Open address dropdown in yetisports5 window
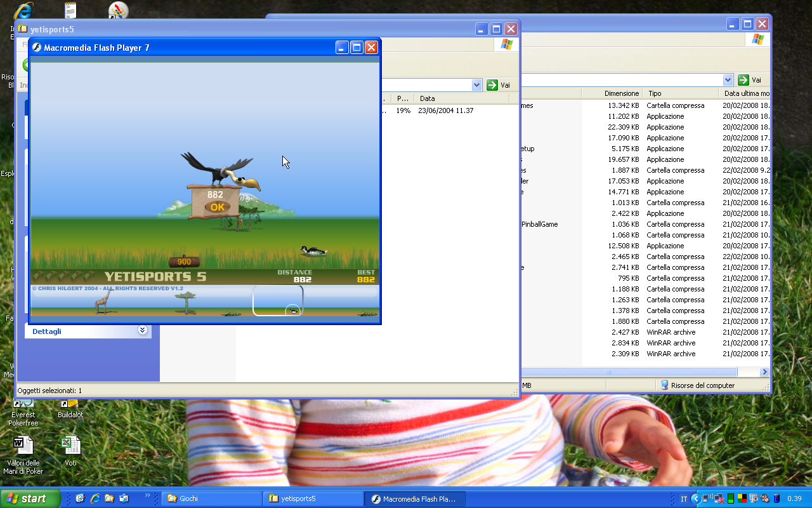 pyautogui.click(x=477, y=85)
